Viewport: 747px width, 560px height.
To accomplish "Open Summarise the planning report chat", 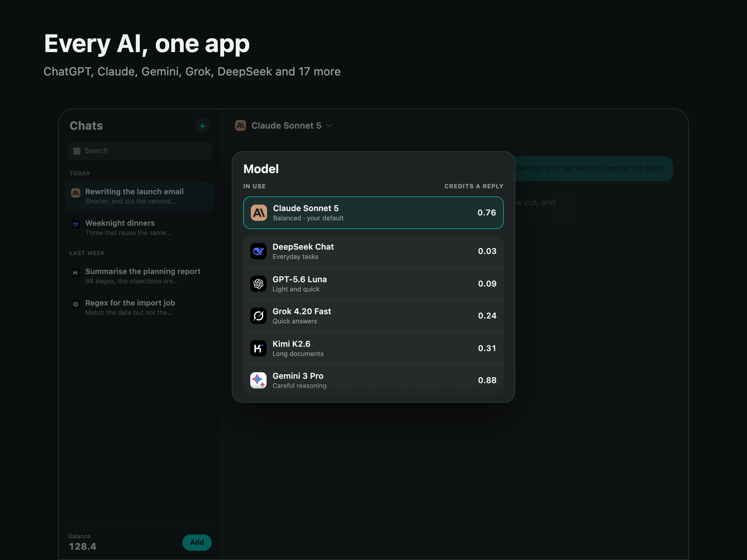I will coord(140,276).
